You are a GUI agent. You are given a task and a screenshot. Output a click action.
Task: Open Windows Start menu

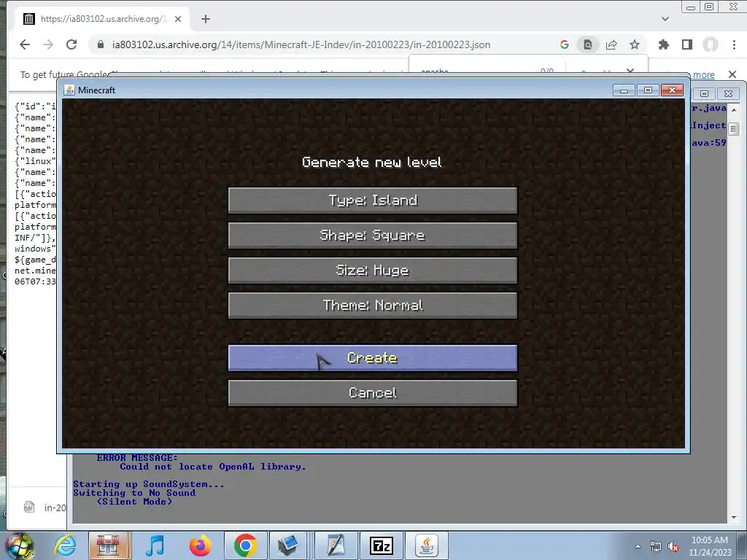20,545
